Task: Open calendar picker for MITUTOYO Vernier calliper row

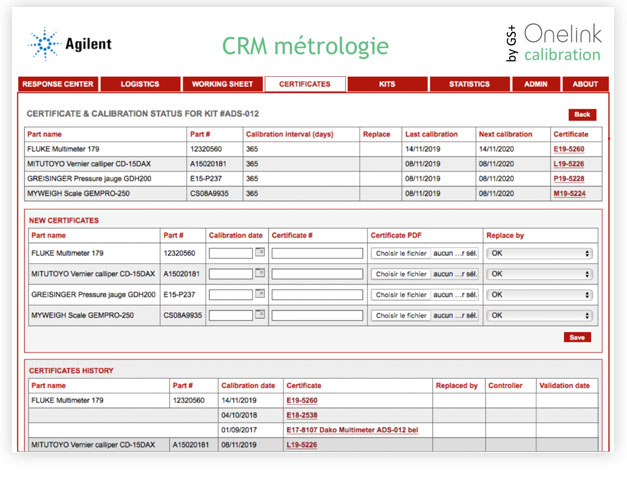Action: click(260, 273)
